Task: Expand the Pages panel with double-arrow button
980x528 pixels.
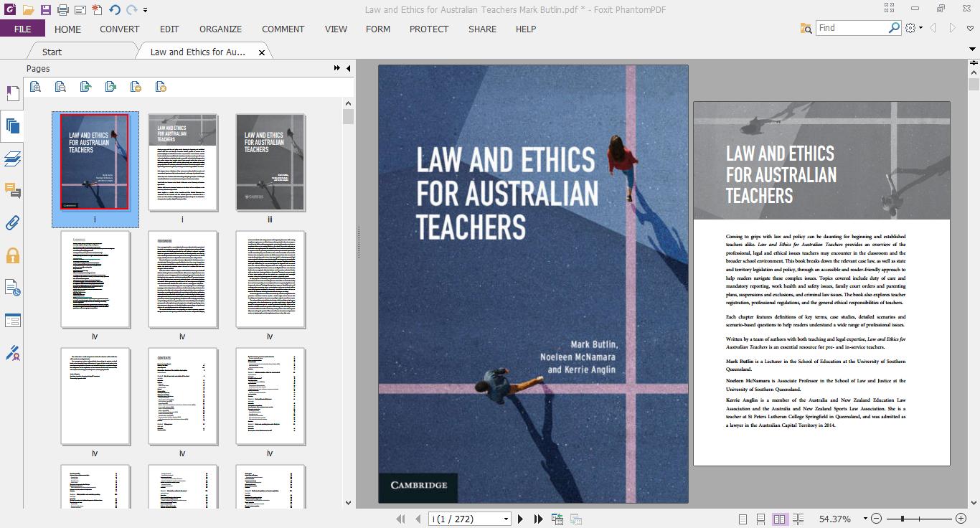Action: pyautogui.click(x=337, y=68)
